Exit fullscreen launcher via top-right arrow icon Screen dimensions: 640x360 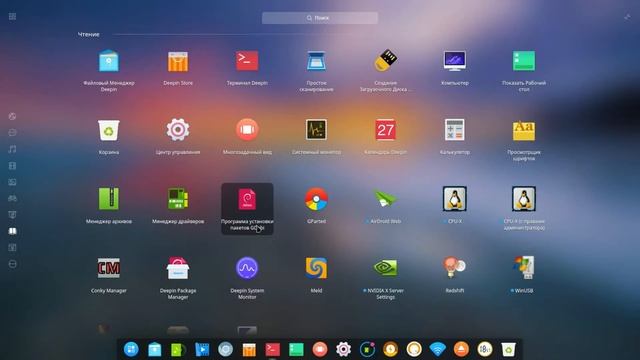click(x=627, y=17)
